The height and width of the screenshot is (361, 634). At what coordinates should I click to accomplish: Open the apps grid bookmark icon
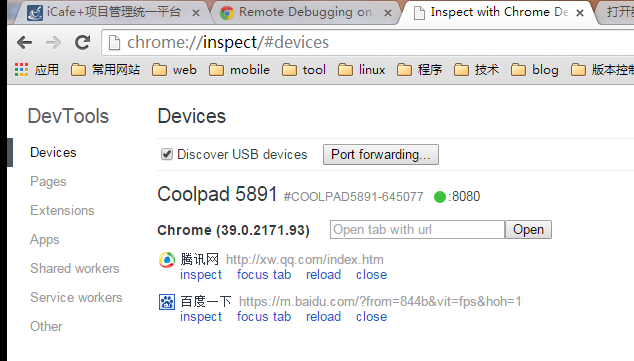click(x=21, y=70)
